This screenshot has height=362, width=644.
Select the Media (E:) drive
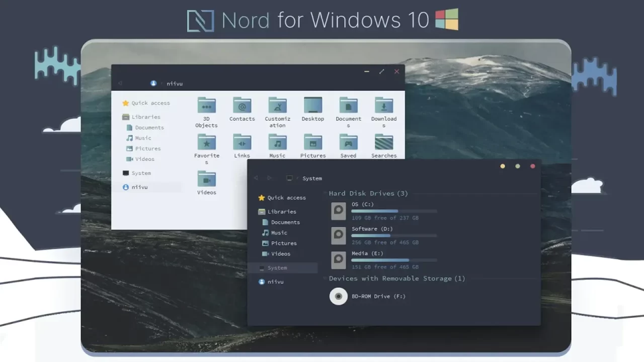(383, 260)
